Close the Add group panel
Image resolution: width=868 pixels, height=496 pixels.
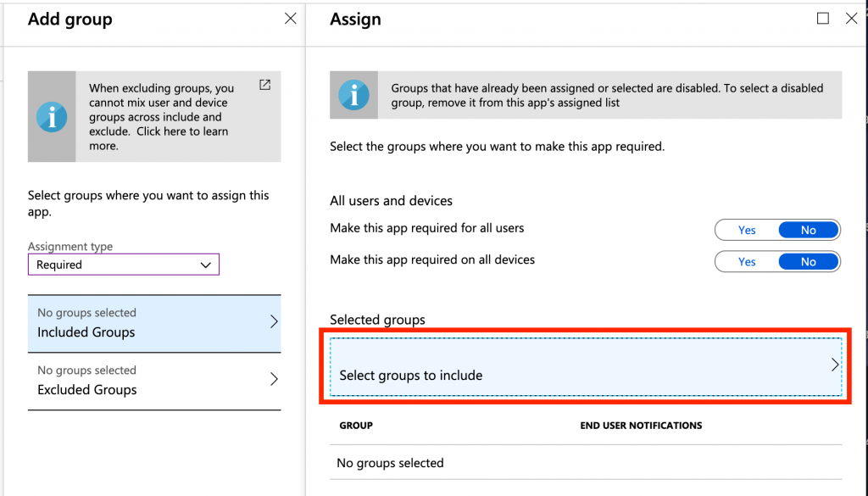click(290, 19)
